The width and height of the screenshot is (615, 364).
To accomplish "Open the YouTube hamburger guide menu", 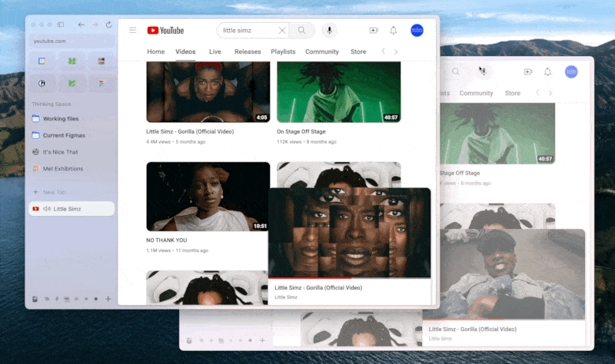I will point(132,30).
